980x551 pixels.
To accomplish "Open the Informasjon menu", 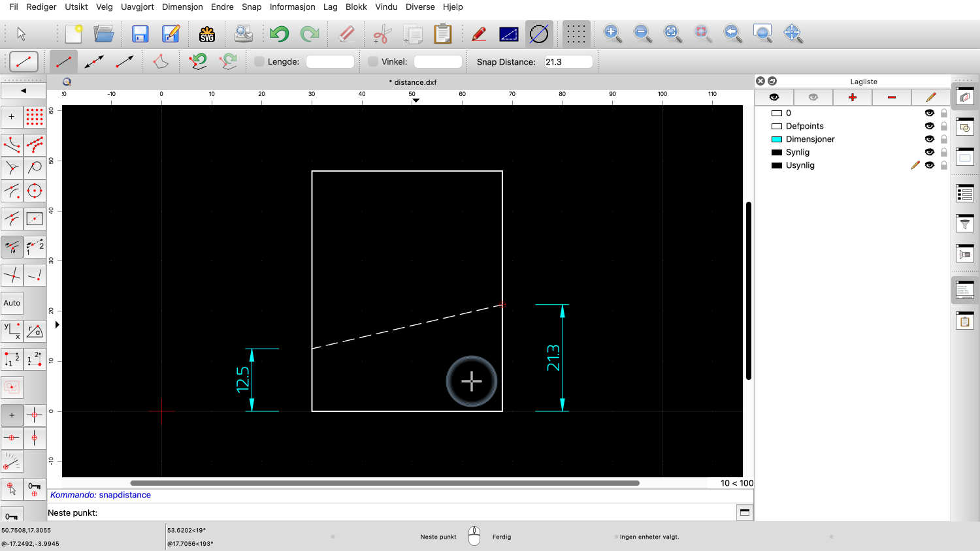I will (292, 7).
